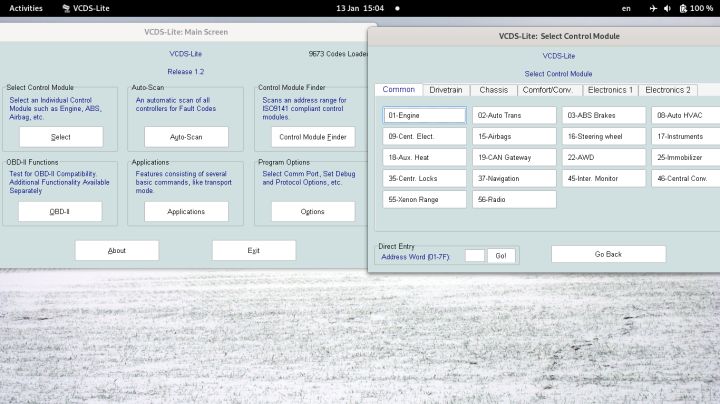
Task: Select the 03-ABS Brakes module
Action: pyautogui.click(x=604, y=115)
